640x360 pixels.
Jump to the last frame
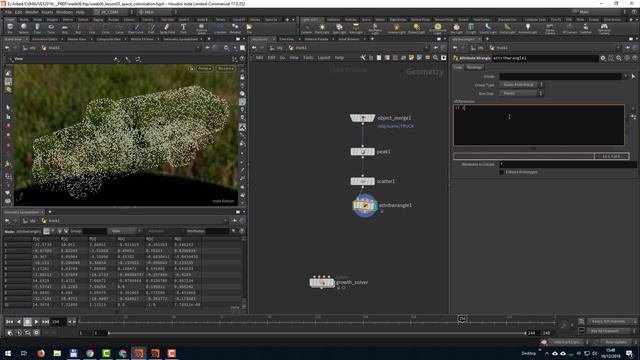(x=45, y=322)
